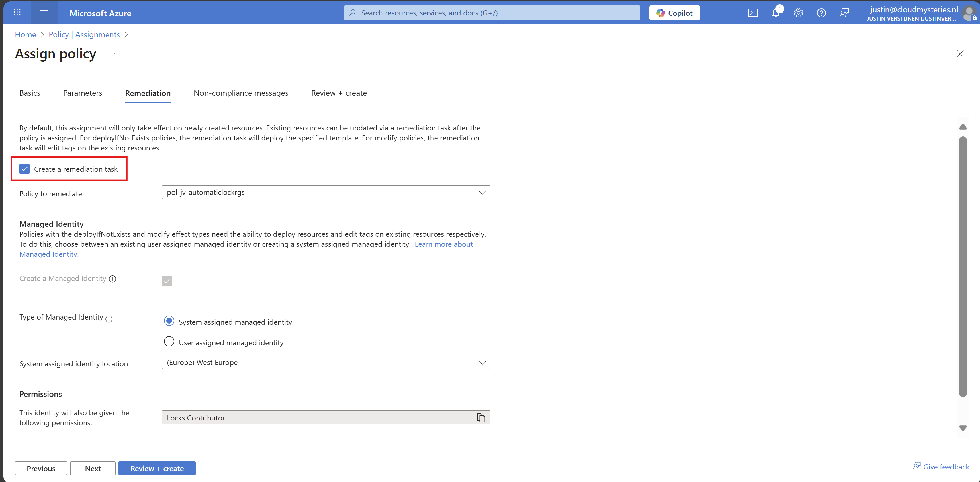
Task: Click the feedback person icon in header
Action: [844, 13]
